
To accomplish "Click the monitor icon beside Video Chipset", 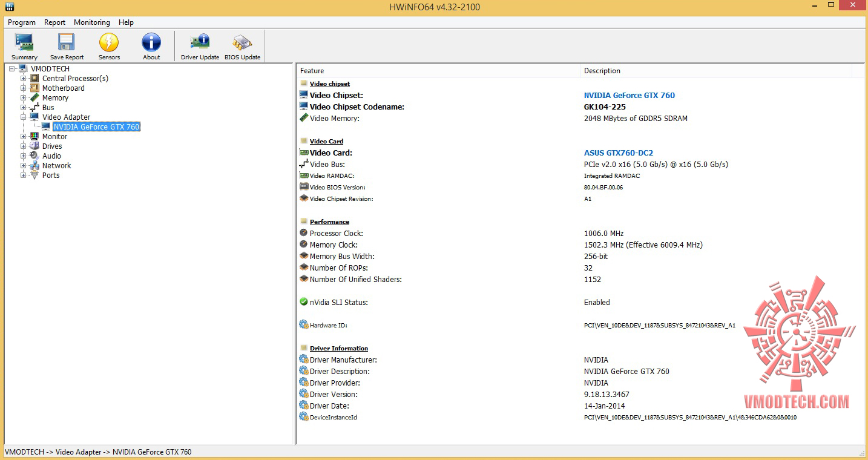I will [304, 95].
